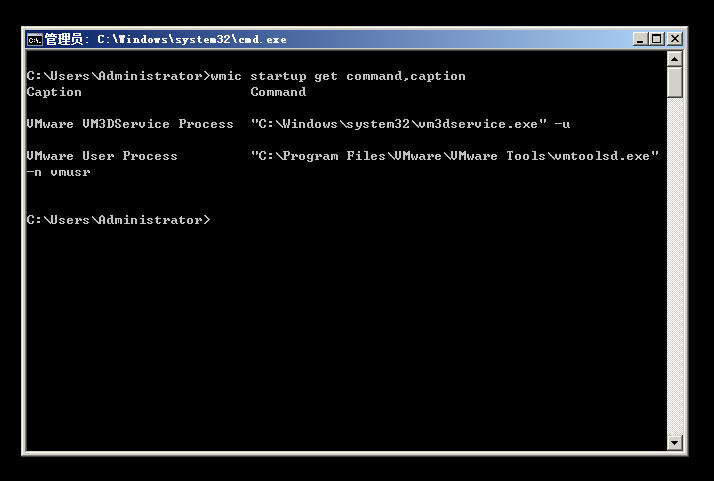The image size is (714, 481).
Task: Click the scrollbar track below the thumb
Action: click(674, 264)
